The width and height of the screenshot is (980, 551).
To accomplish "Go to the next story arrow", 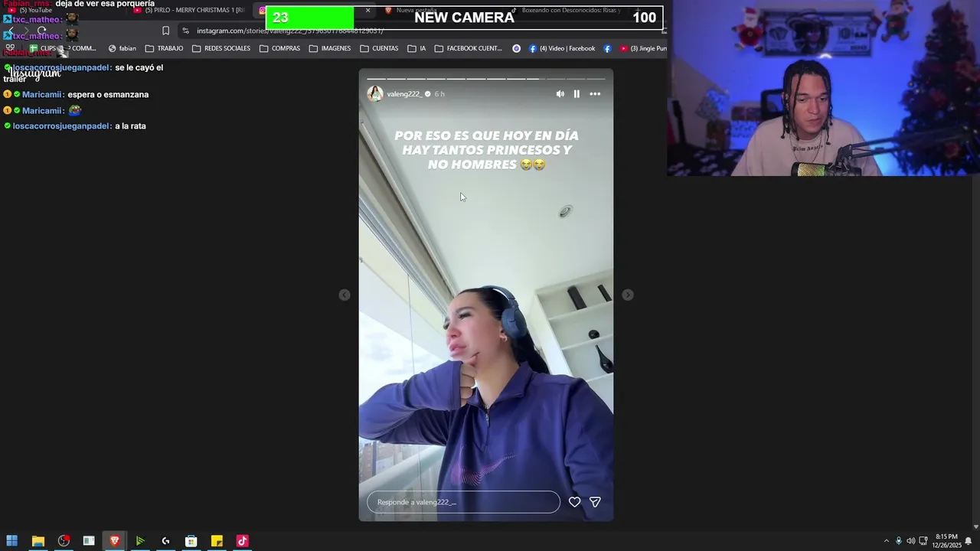I will click(628, 295).
